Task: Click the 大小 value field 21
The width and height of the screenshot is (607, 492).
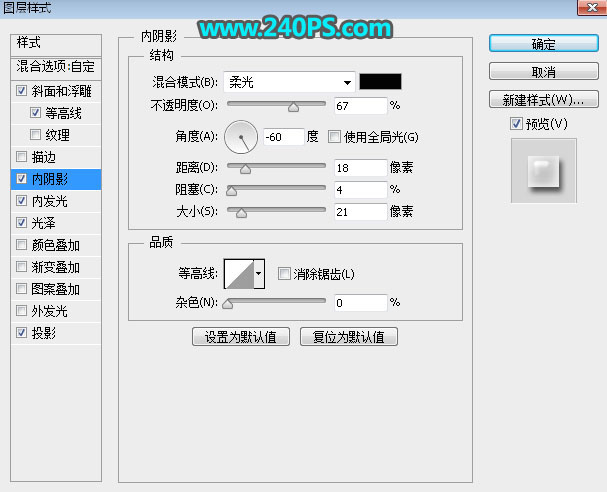Action: [x=360, y=212]
